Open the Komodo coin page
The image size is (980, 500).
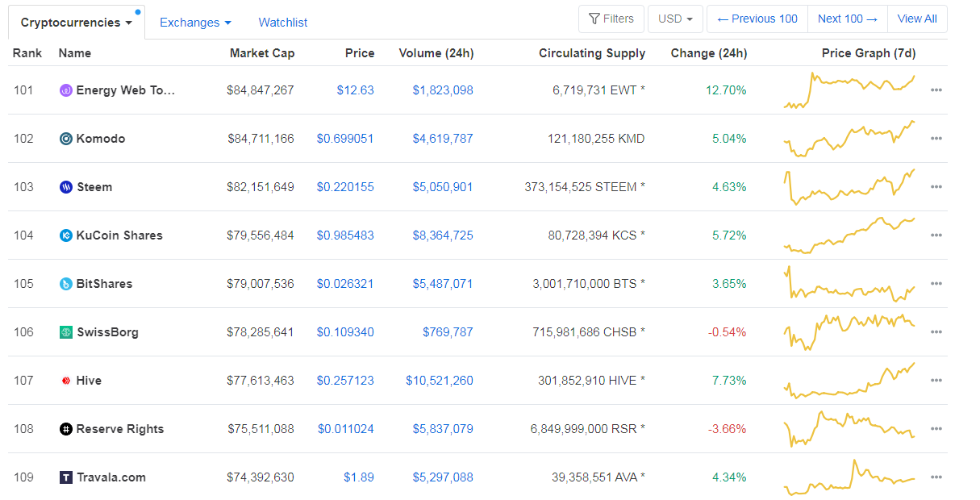click(x=101, y=139)
